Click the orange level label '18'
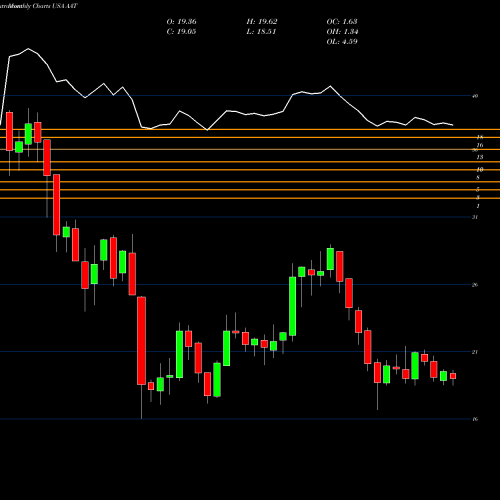This screenshot has height=500, width=500. click(x=480, y=137)
